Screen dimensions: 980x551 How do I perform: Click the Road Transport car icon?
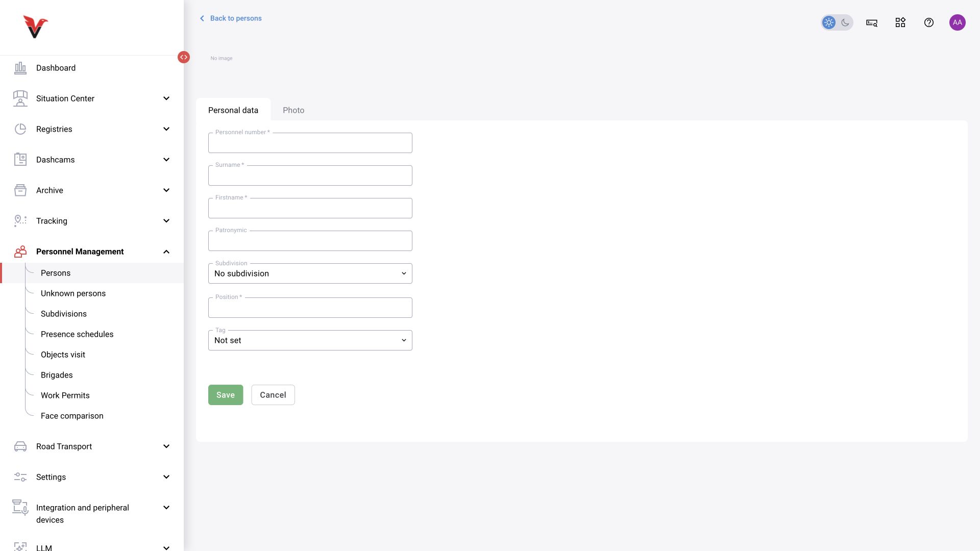click(20, 446)
